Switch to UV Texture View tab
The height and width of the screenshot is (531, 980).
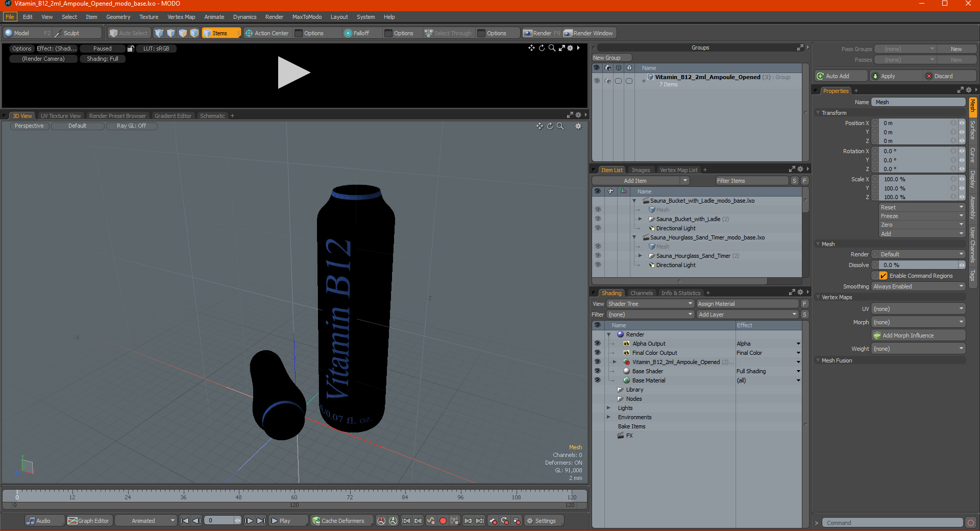pos(61,116)
